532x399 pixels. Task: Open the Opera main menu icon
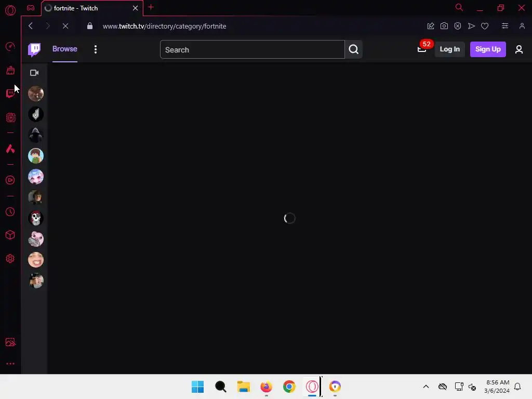(10, 10)
